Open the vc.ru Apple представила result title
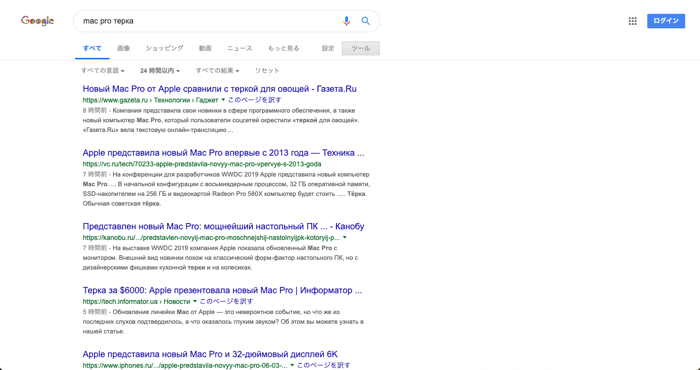 tap(223, 153)
